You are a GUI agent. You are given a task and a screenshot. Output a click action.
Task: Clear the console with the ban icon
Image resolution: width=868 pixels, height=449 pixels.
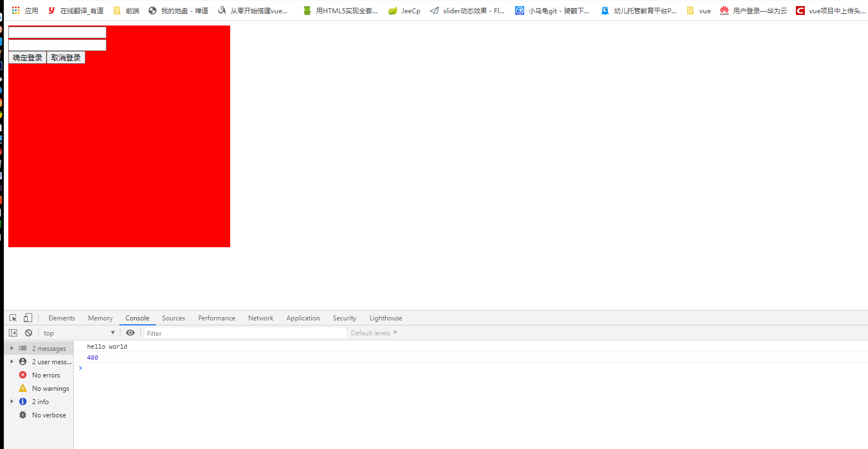[28, 333]
